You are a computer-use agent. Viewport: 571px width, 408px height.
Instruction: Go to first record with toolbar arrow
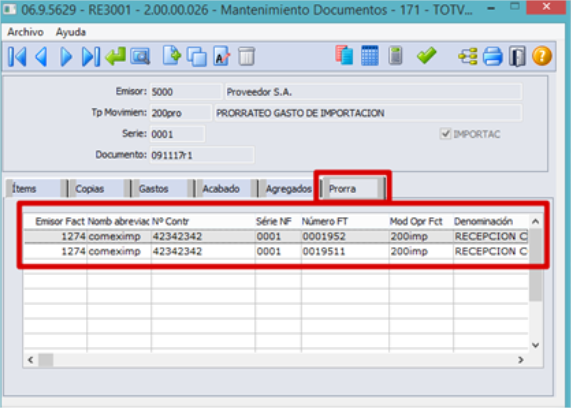17,56
